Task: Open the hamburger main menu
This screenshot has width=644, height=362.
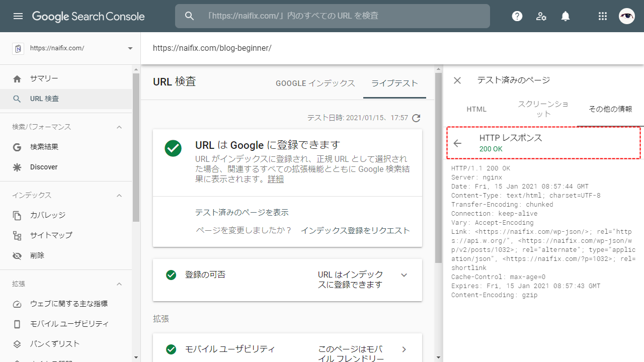Action: click(x=18, y=16)
